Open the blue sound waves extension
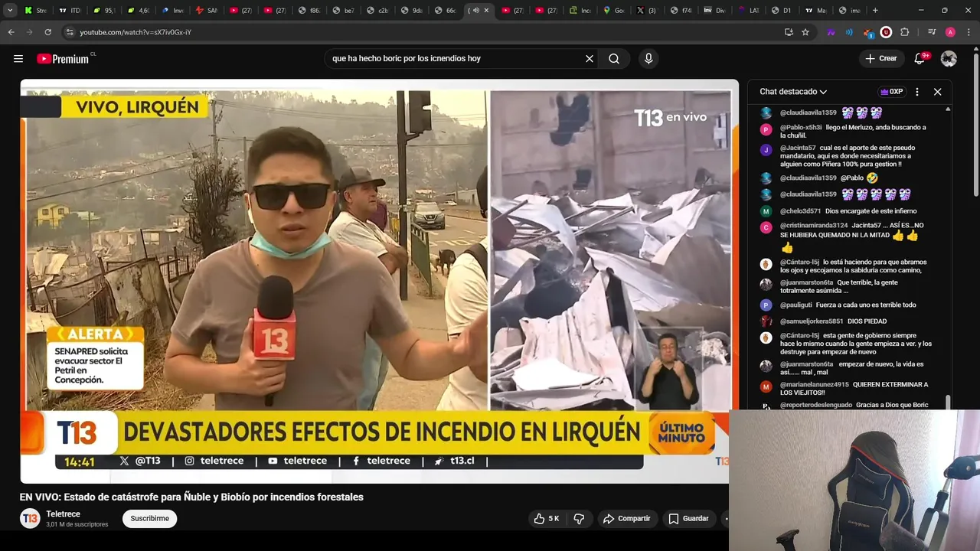The height and width of the screenshot is (551, 980). [849, 32]
